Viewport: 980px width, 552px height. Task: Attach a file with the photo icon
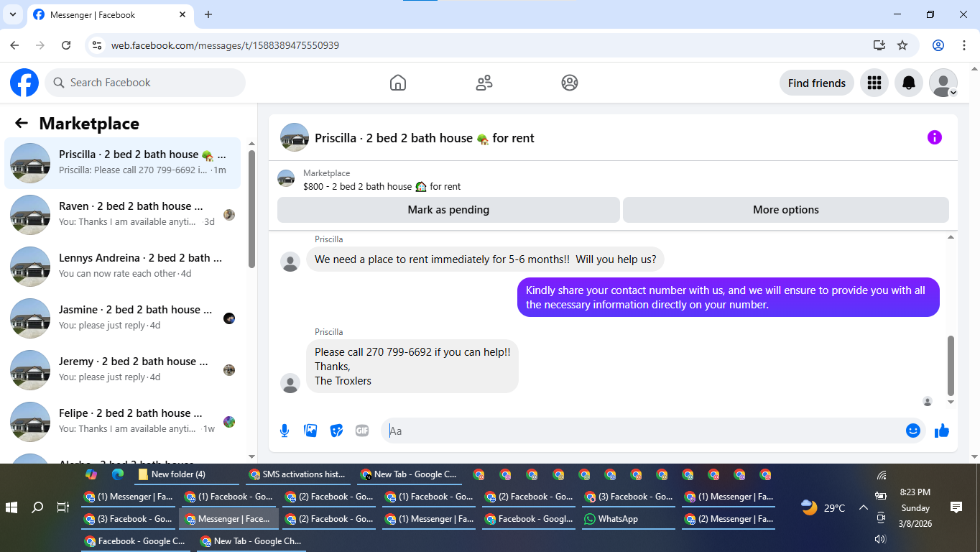click(x=310, y=431)
